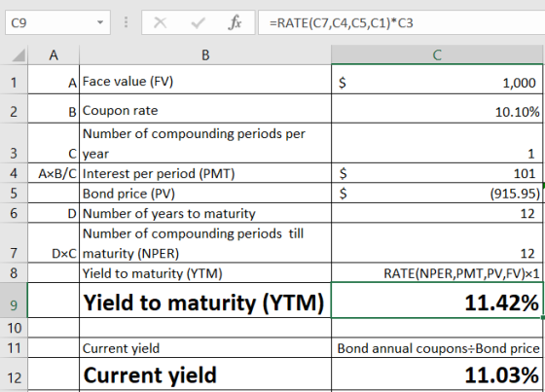Image resolution: width=545 pixels, height=392 pixels.
Task: Click the 'Coupon rate' label cell
Action: coord(205,108)
